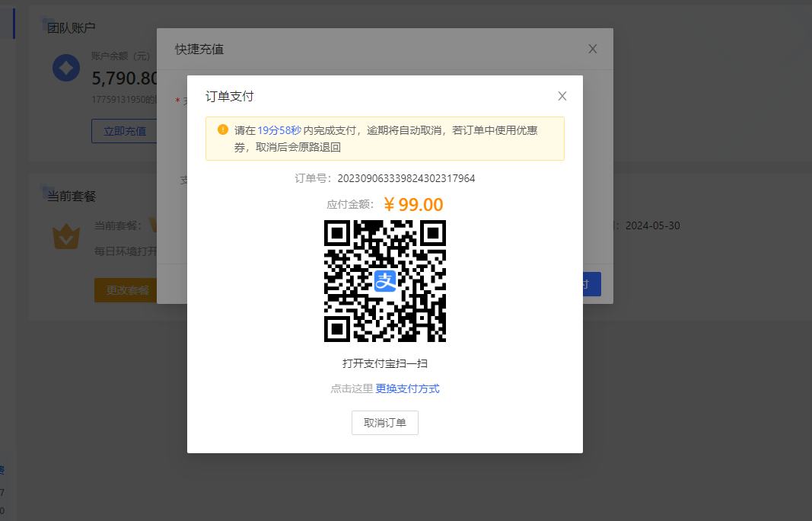Click the 2024-05-30 expiry date

point(652,225)
